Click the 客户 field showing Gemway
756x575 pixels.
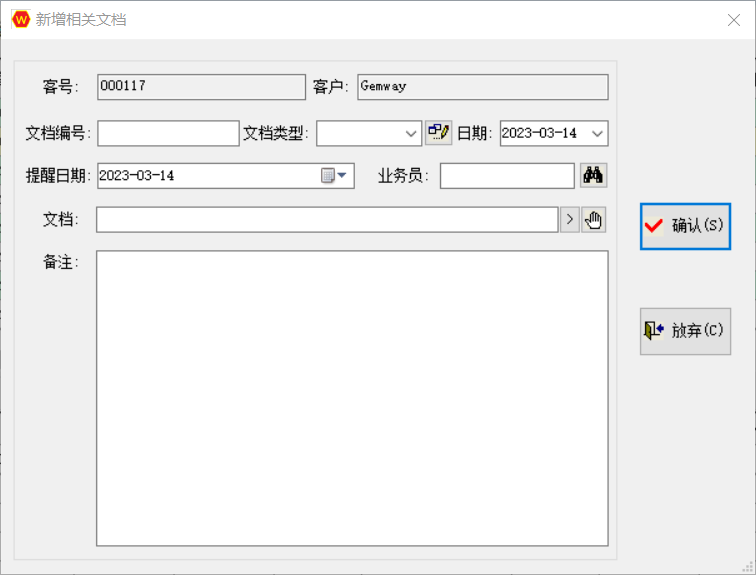point(483,87)
